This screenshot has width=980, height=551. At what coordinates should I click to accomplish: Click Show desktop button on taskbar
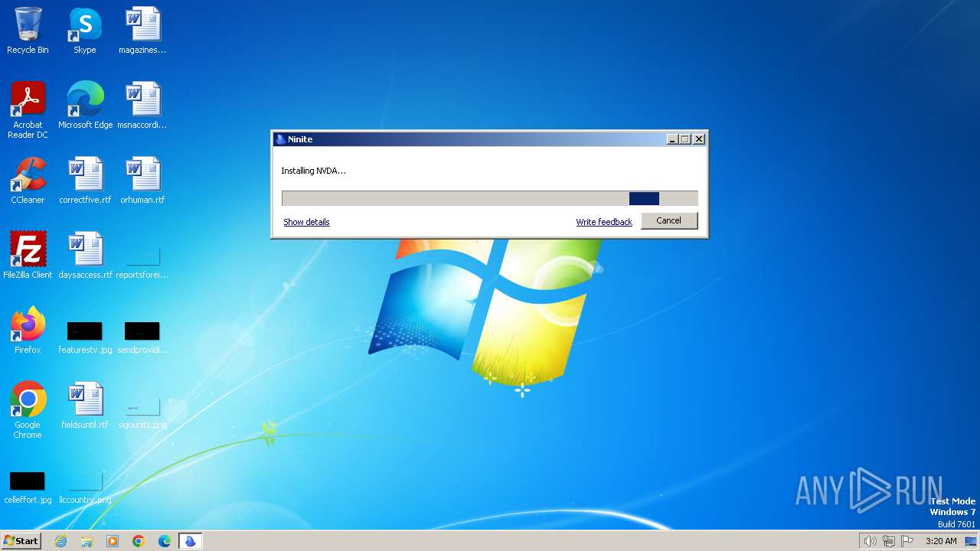coord(971,541)
